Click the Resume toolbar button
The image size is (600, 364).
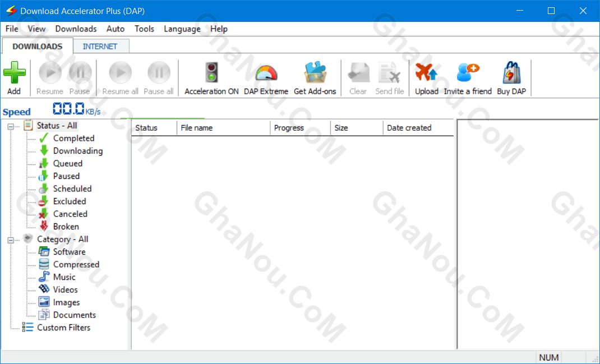tap(50, 78)
